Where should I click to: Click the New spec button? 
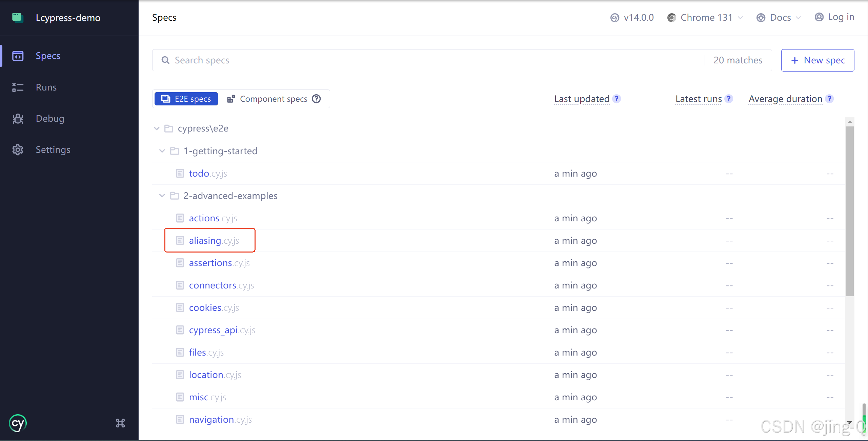click(x=817, y=60)
